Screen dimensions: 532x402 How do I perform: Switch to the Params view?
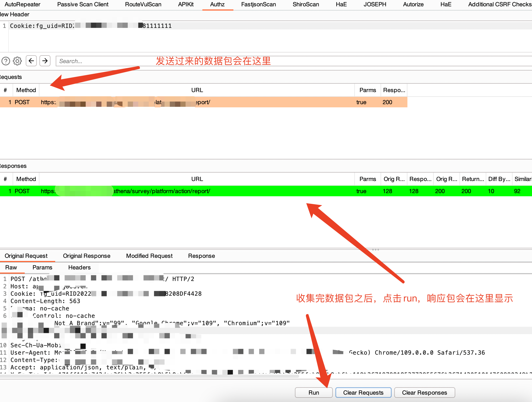coord(42,267)
